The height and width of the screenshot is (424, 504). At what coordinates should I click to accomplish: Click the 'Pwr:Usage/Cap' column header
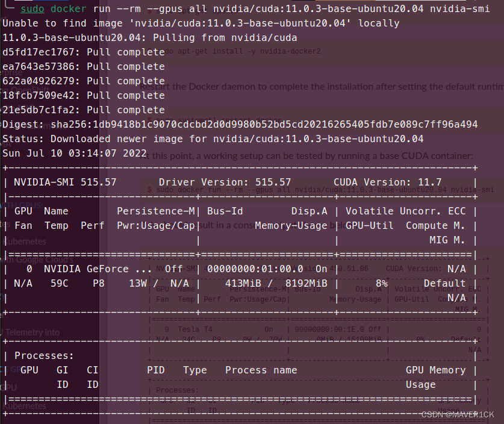(x=156, y=226)
